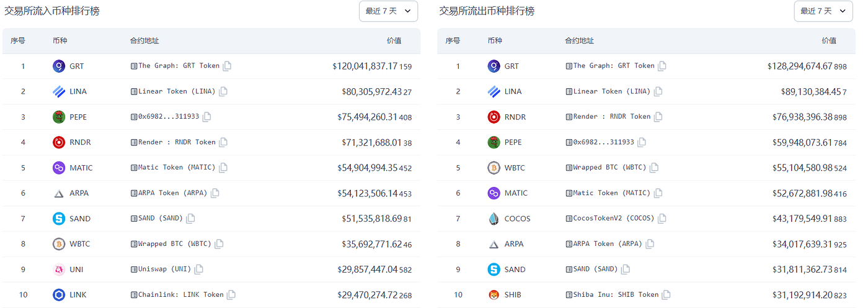Copy SHIB contract address in outflow table
868x308 pixels.
(x=666, y=295)
